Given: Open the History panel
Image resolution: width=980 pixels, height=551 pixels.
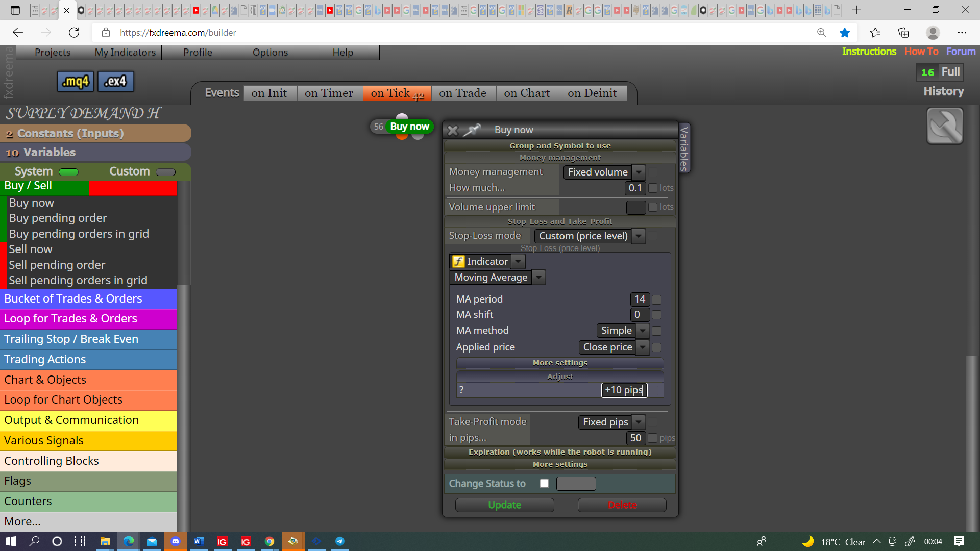Looking at the screenshot, I should [x=944, y=91].
